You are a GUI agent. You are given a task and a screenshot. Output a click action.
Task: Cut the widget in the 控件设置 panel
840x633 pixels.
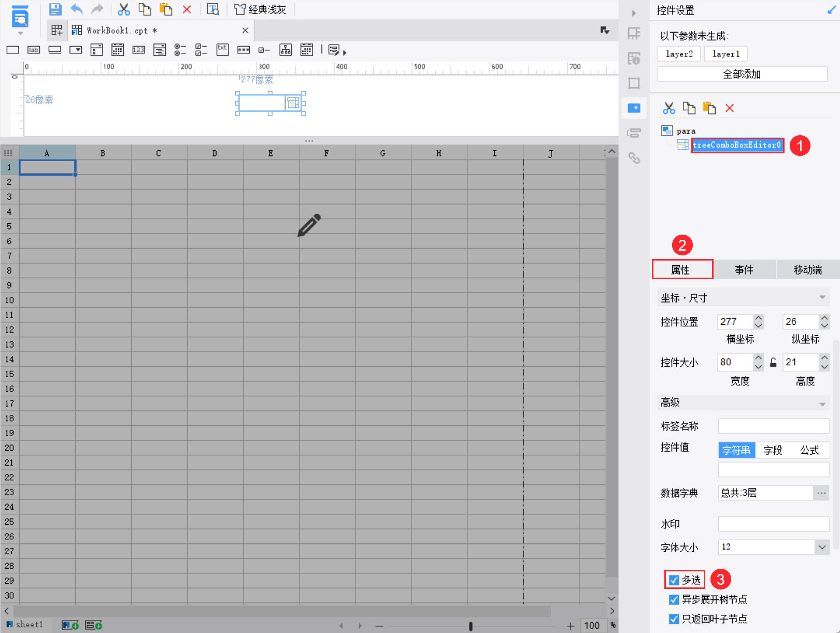[x=669, y=108]
